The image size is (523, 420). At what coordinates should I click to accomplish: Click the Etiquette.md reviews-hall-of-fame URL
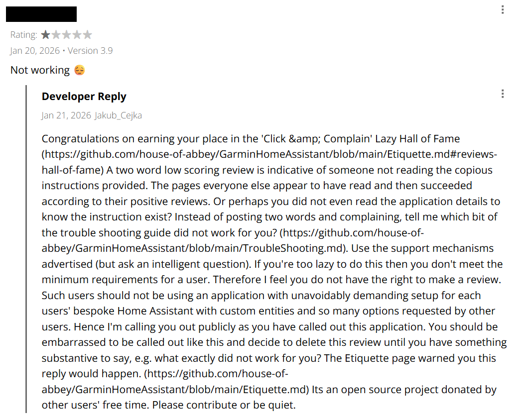coord(269,154)
